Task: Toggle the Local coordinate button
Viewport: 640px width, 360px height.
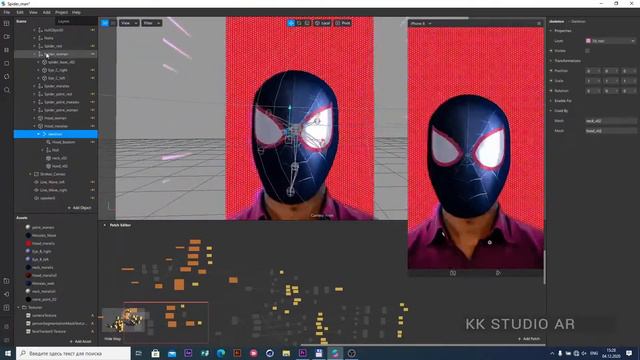Action: pyautogui.click(x=322, y=23)
